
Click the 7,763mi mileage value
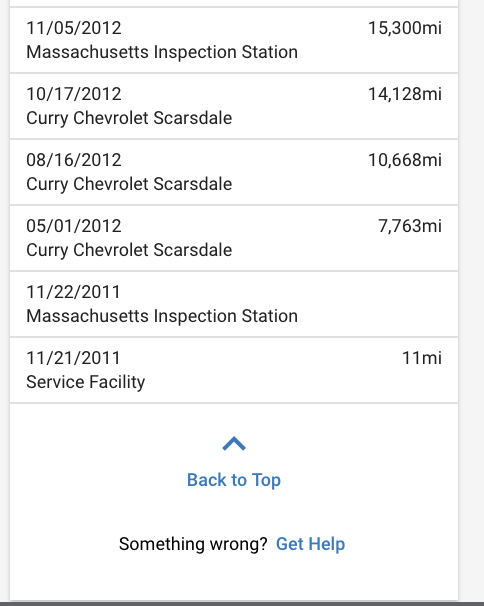point(410,226)
